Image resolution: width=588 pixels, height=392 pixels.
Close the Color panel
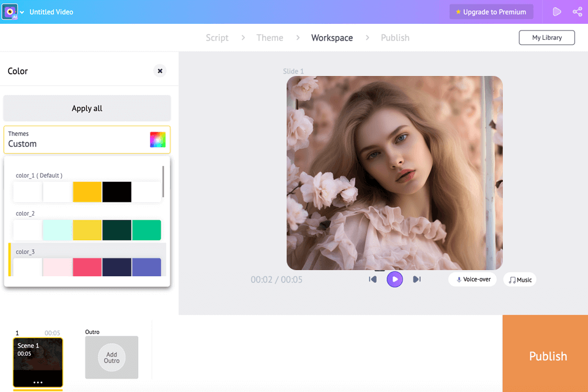160,71
